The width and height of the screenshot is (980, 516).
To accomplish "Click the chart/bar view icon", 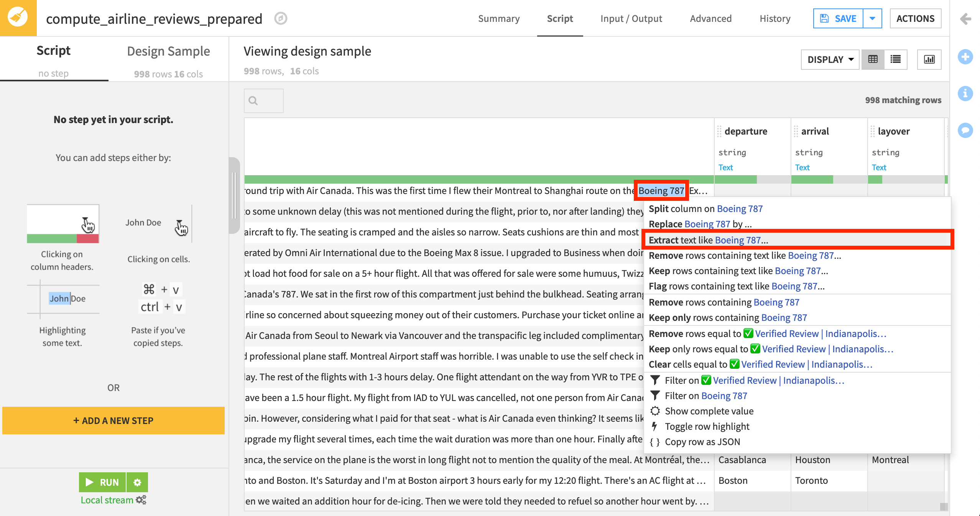I will [929, 60].
